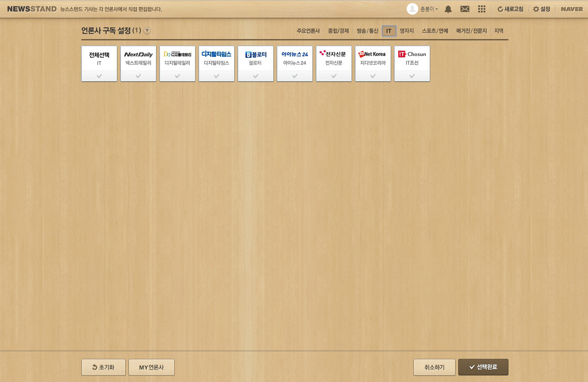
Task: Open the apps grid icon
Action: (x=481, y=9)
